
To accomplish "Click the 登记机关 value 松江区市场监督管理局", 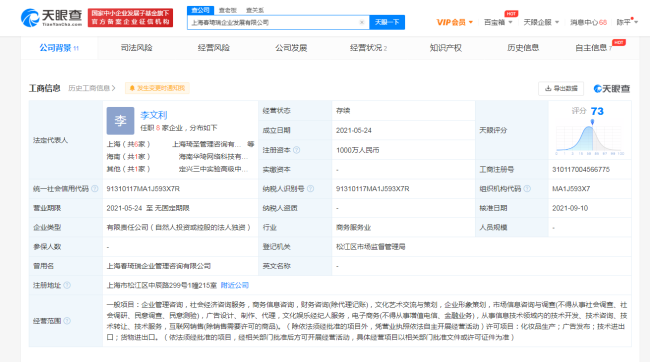I will tap(370, 247).
